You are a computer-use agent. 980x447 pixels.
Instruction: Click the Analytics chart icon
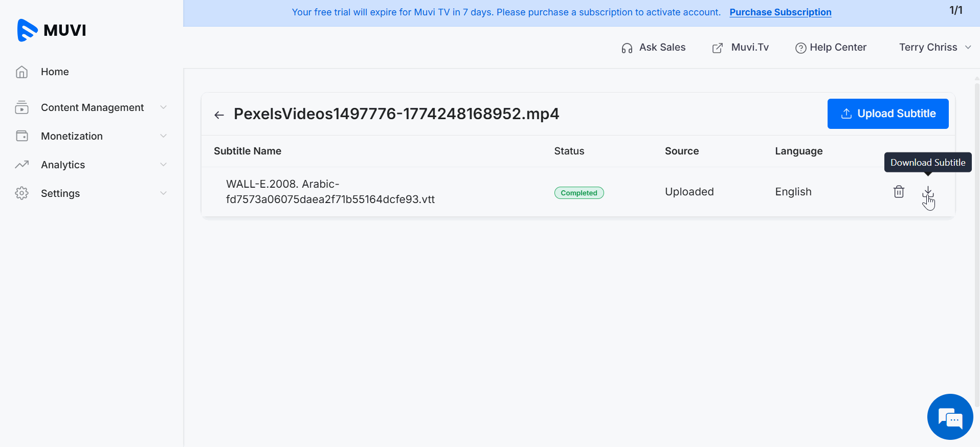point(22,165)
